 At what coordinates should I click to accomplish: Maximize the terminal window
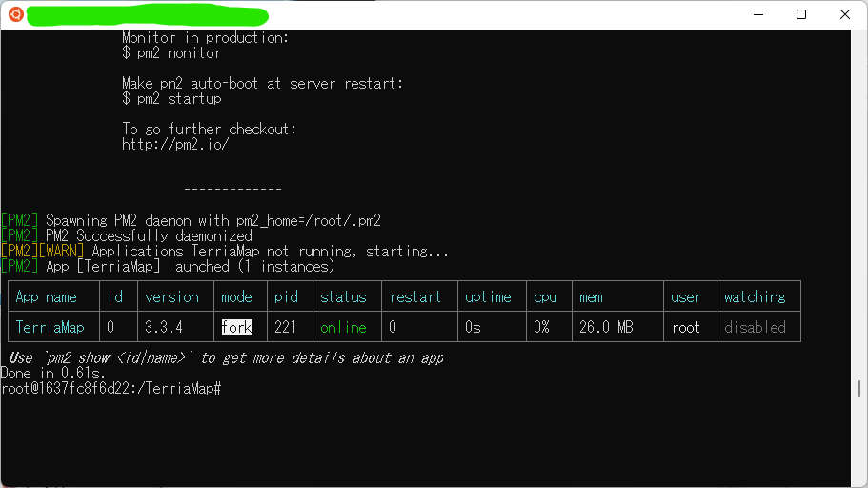[801, 15]
